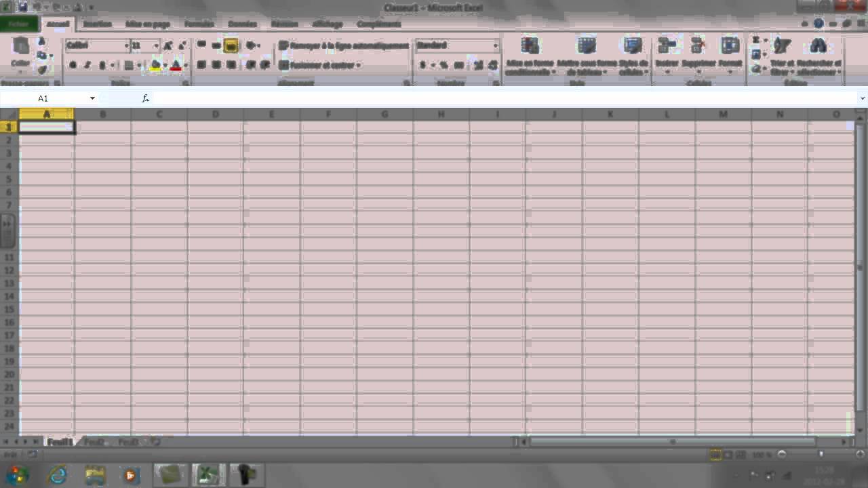Screen dimensions: 868x488
Task: Center text horizontally in the cell
Action: coord(216,65)
